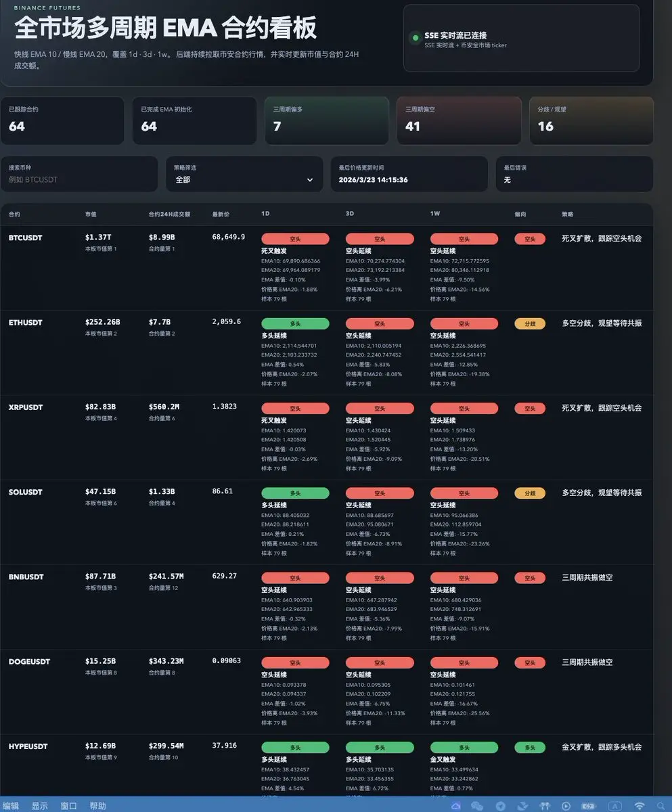This screenshot has width=672, height=812.
Task: Open the 帮助 menu
Action: [x=97, y=806]
